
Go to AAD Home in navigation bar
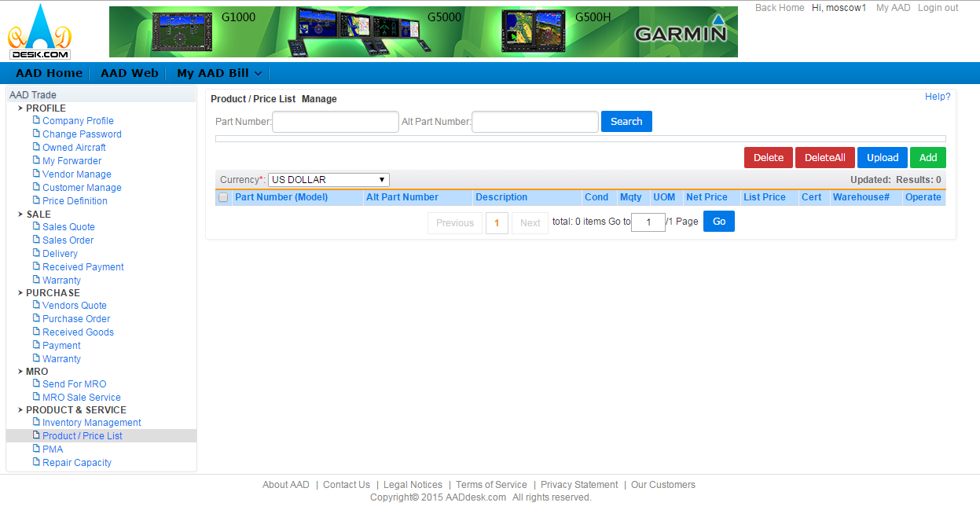49,73
